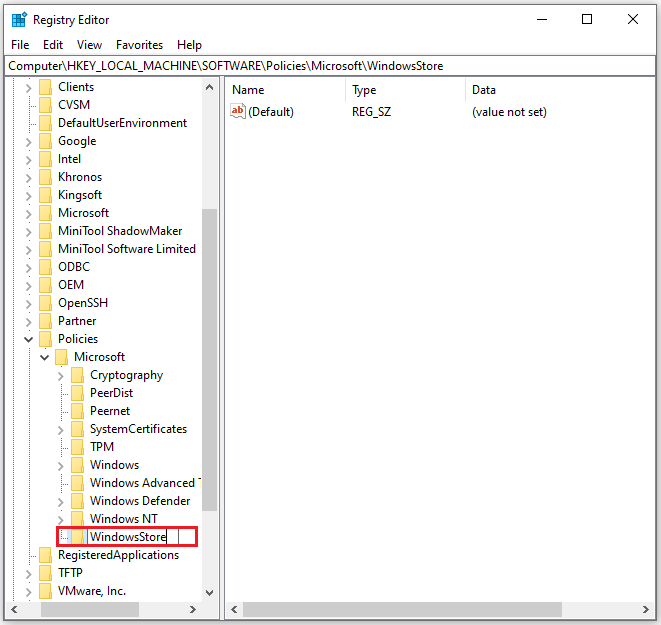
Task: Select the Windows Defender key label
Action: (140, 501)
